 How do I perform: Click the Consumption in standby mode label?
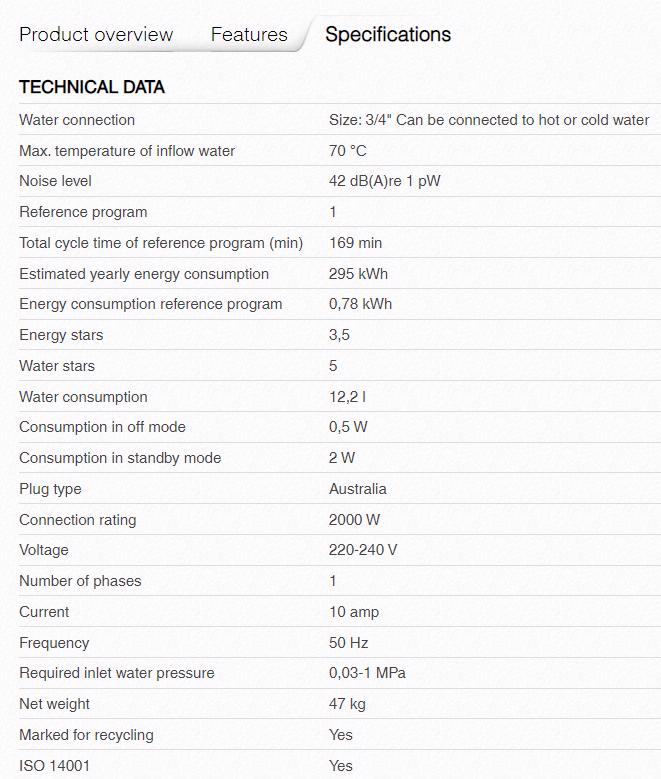coord(120,458)
